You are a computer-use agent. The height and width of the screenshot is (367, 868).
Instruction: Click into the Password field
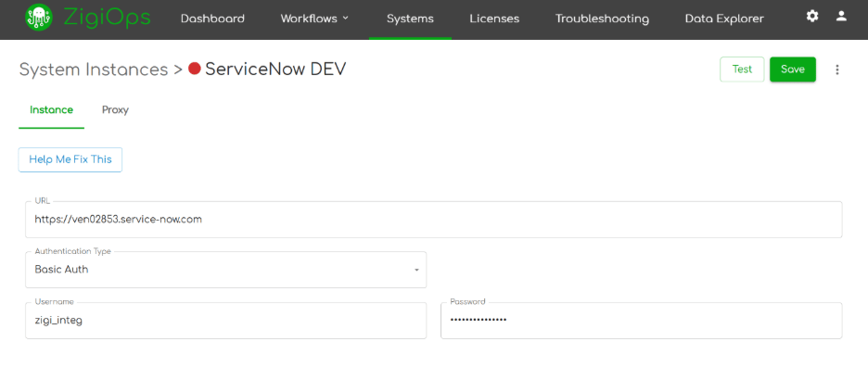[x=642, y=320]
